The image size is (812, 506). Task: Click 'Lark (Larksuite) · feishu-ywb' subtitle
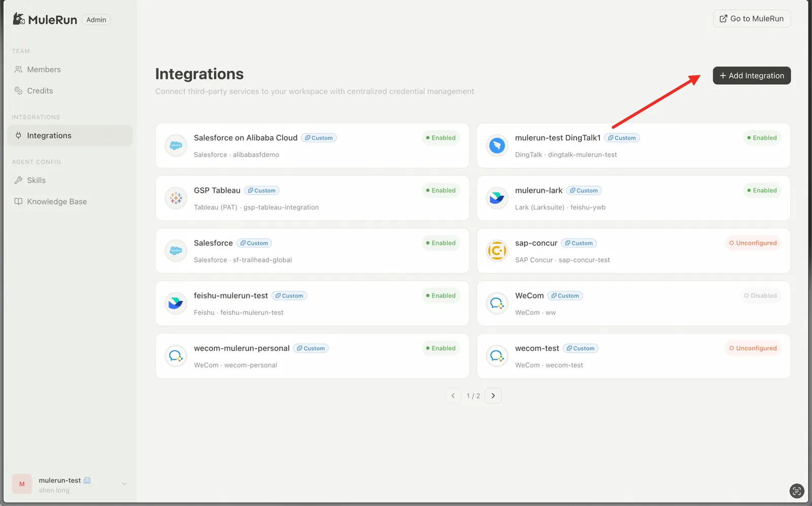[560, 208]
